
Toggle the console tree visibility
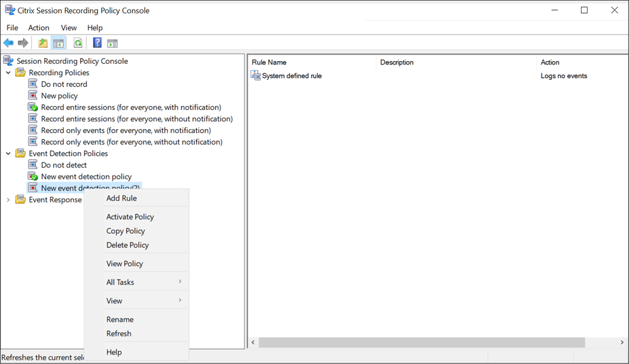point(57,43)
